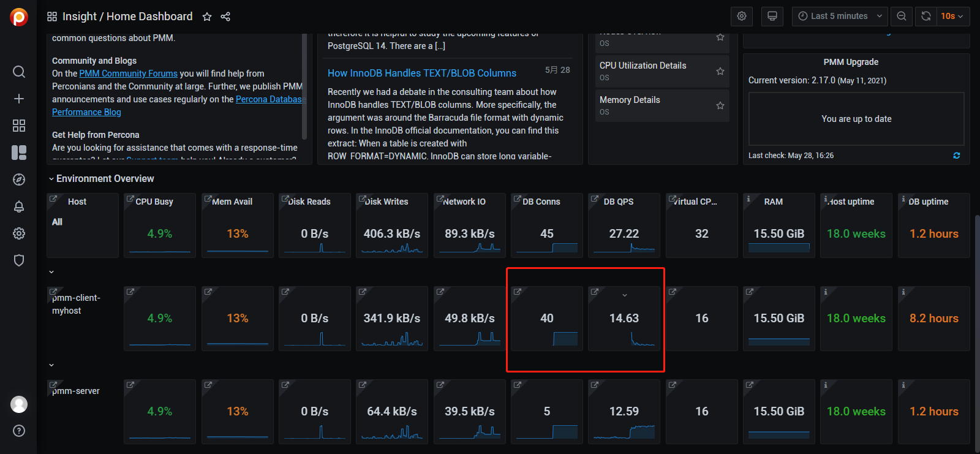Open the PMM Community Forums link
The height and width of the screenshot is (454, 980).
[128, 74]
